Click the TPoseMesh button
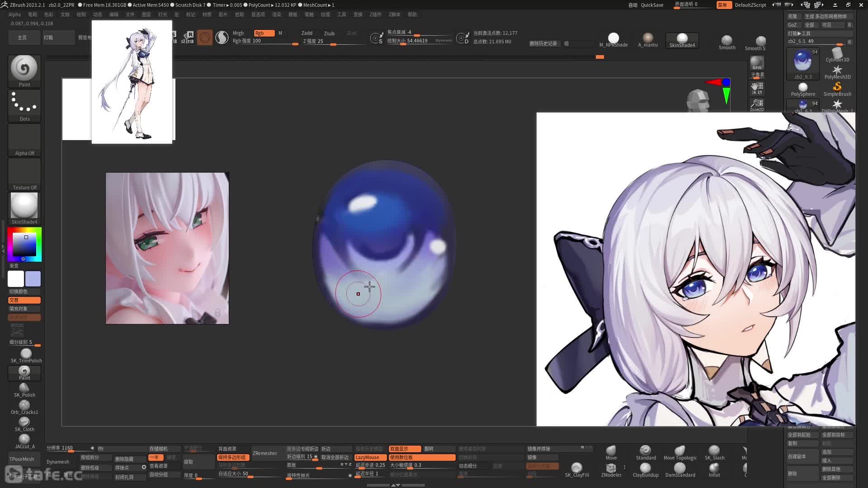The width and height of the screenshot is (868, 488). [x=24, y=459]
